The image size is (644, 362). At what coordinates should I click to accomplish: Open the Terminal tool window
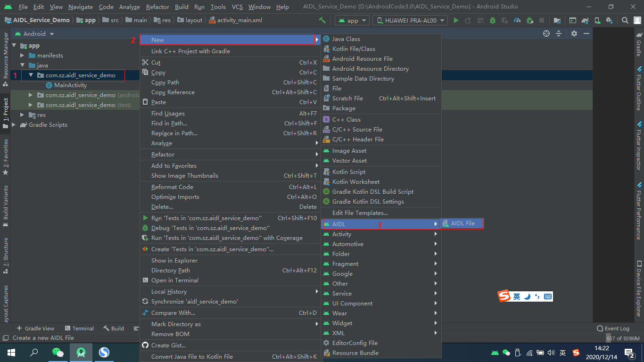(79, 328)
